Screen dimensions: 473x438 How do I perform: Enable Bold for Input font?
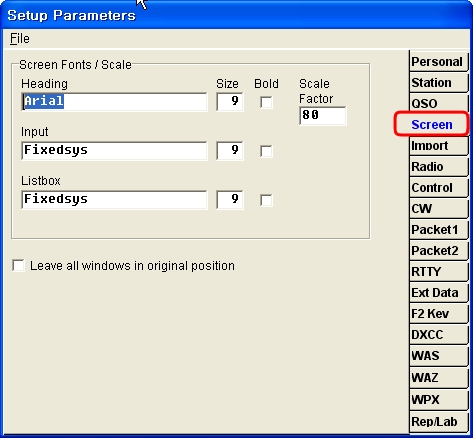266,151
